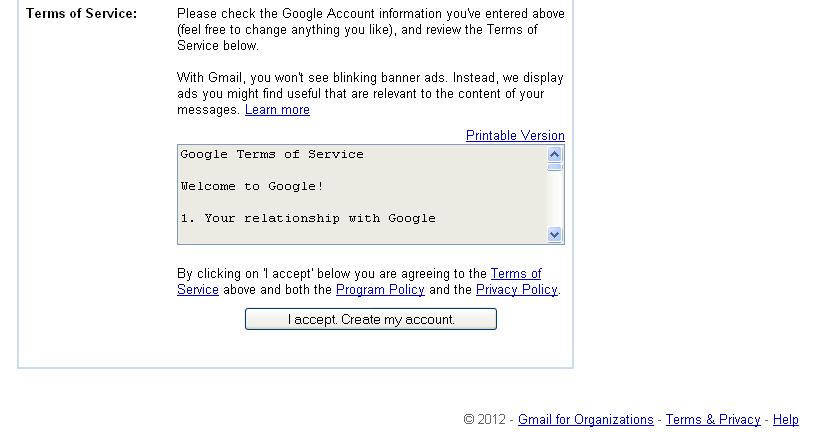The image size is (820, 432).
Task: Click the 'Please check the Google Account' paragraph
Action: [x=370, y=30]
